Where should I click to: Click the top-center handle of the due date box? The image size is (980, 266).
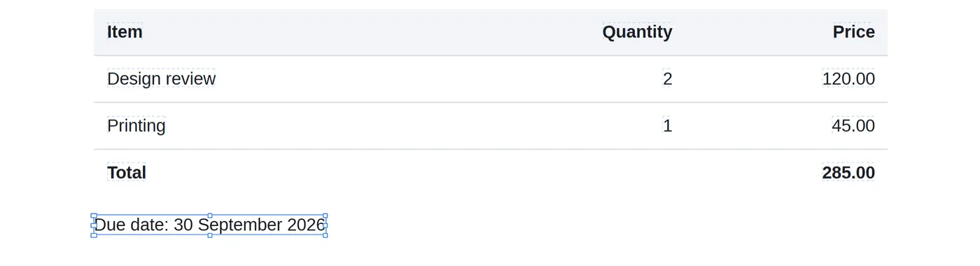coord(210,216)
